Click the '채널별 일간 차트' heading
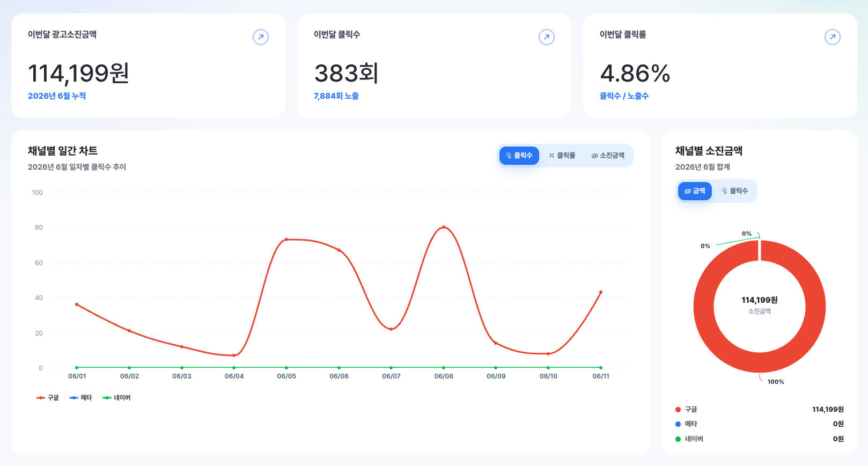868x466 pixels. 63,151
